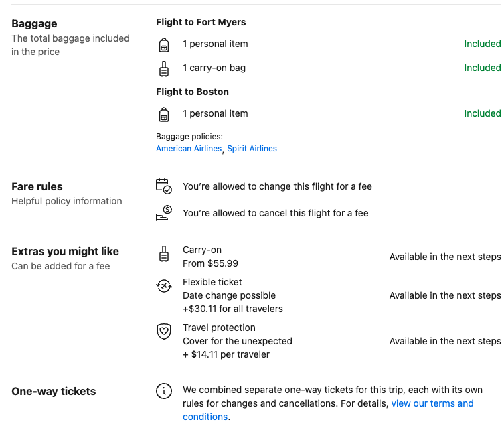Click the Fare rules section heading
The height and width of the screenshot is (436, 504).
click(x=37, y=187)
